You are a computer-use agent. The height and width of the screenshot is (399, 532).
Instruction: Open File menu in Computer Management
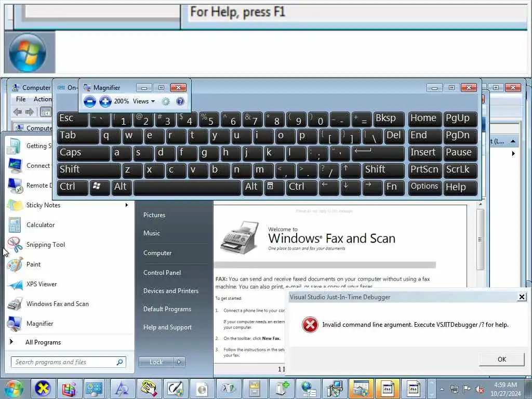[21, 99]
